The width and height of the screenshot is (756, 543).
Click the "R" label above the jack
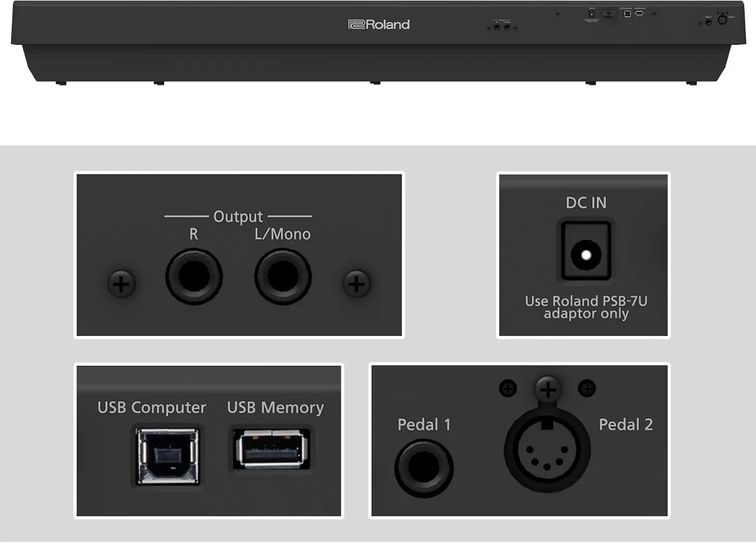[194, 234]
